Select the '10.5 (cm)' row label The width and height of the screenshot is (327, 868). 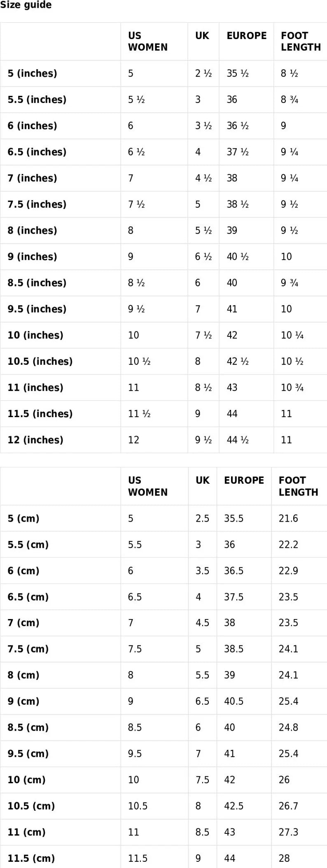click(x=31, y=806)
